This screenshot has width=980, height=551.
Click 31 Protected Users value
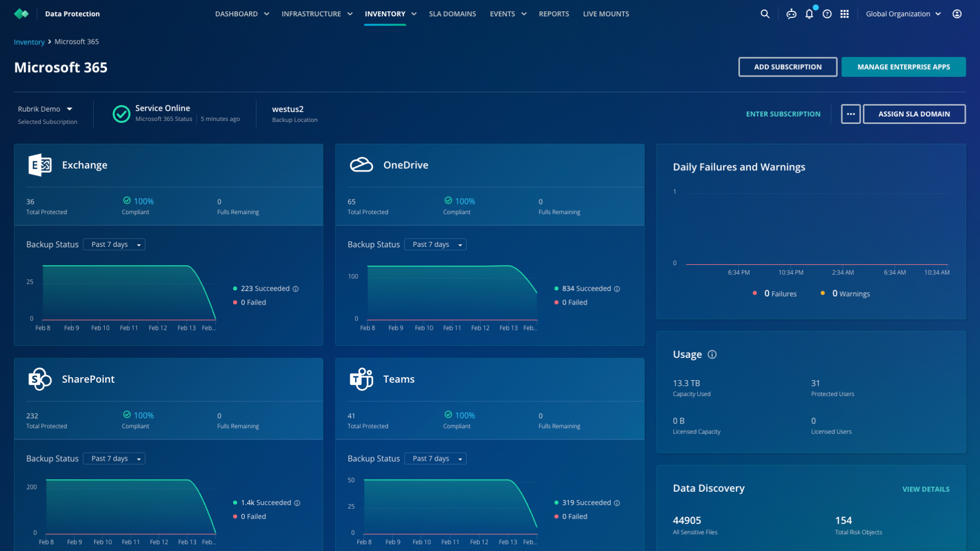[832, 388]
